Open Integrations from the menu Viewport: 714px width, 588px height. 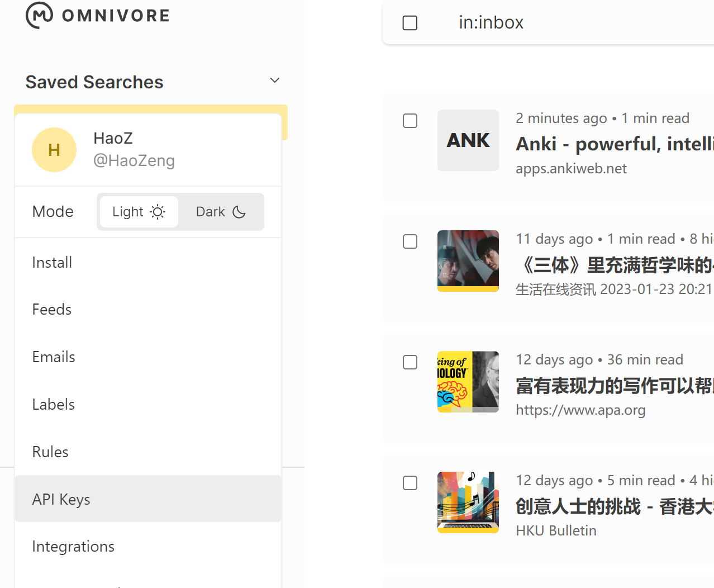pyautogui.click(x=73, y=547)
